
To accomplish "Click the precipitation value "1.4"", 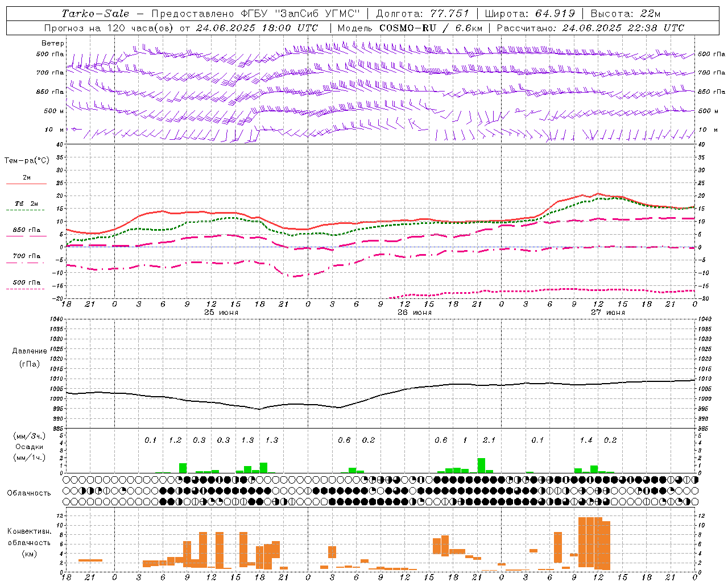I will pyautogui.click(x=586, y=440).
